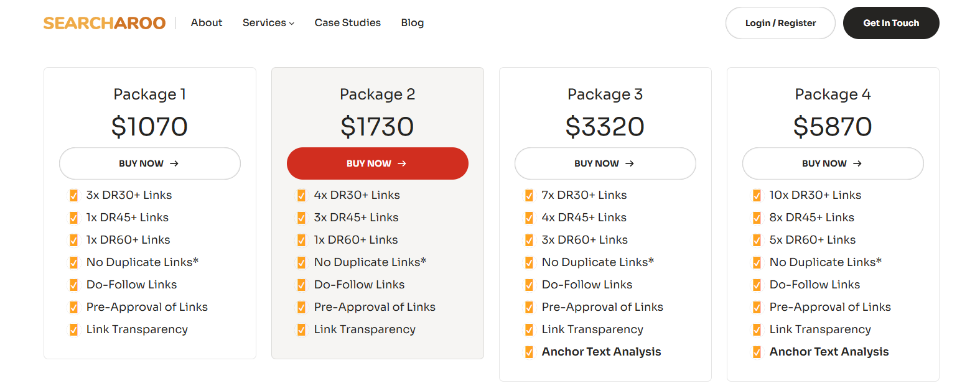The image size is (980, 386).
Task: Click the checkmark icon beside Package 4 10x DR30+ Links
Action: (x=757, y=195)
